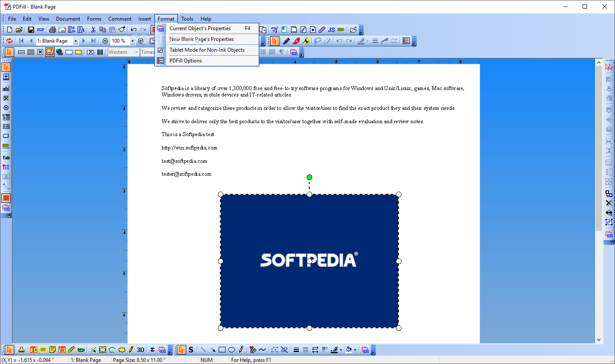Screen dimensions: 615x364
Task: Open PDFill Options from Format menu
Action: [207, 61]
